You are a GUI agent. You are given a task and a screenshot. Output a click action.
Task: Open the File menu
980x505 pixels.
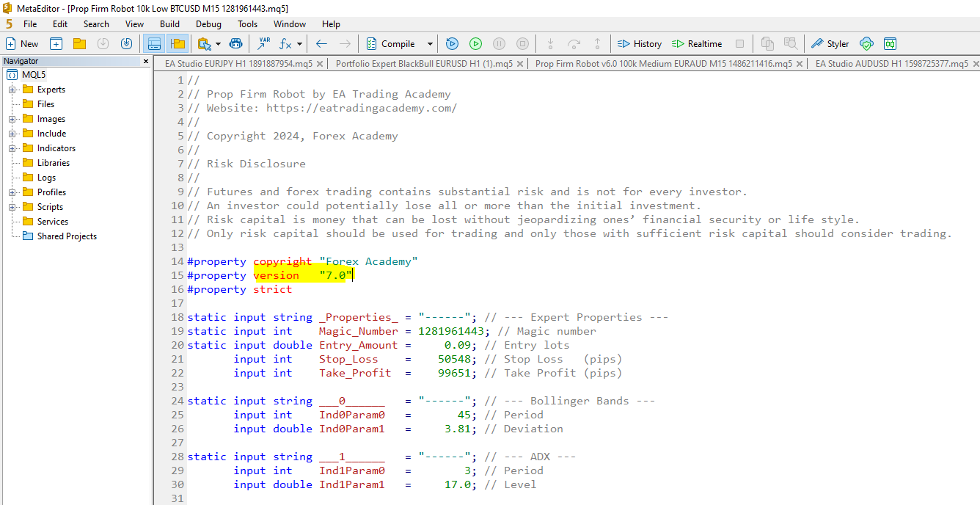[30, 24]
